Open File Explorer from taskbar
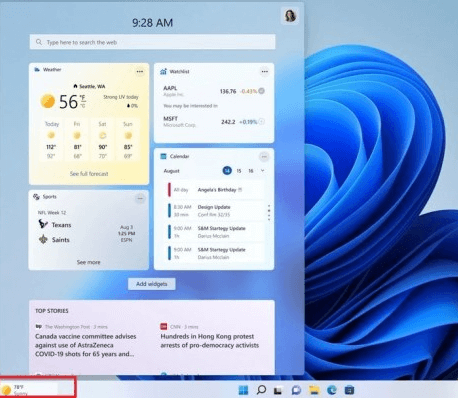This screenshot has height=400, width=458. (314, 390)
